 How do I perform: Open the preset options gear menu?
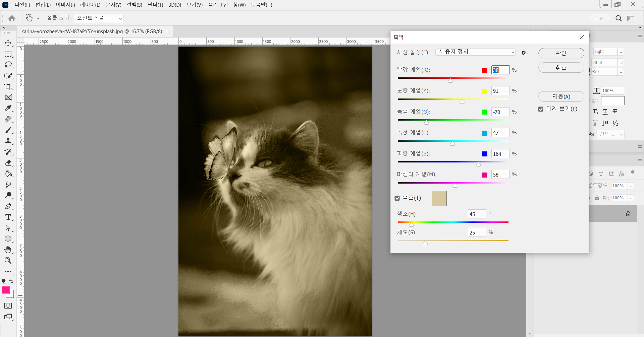tap(524, 53)
